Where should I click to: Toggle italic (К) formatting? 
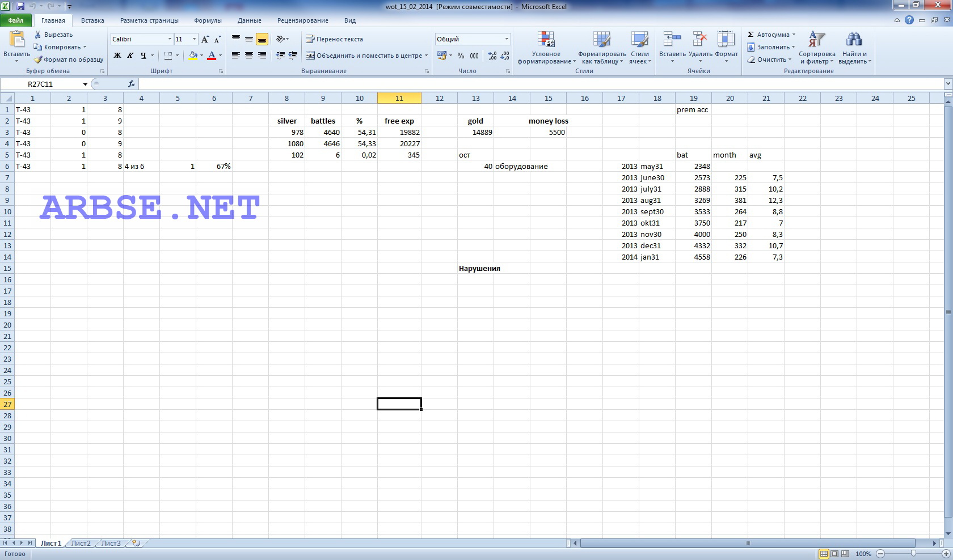click(130, 56)
